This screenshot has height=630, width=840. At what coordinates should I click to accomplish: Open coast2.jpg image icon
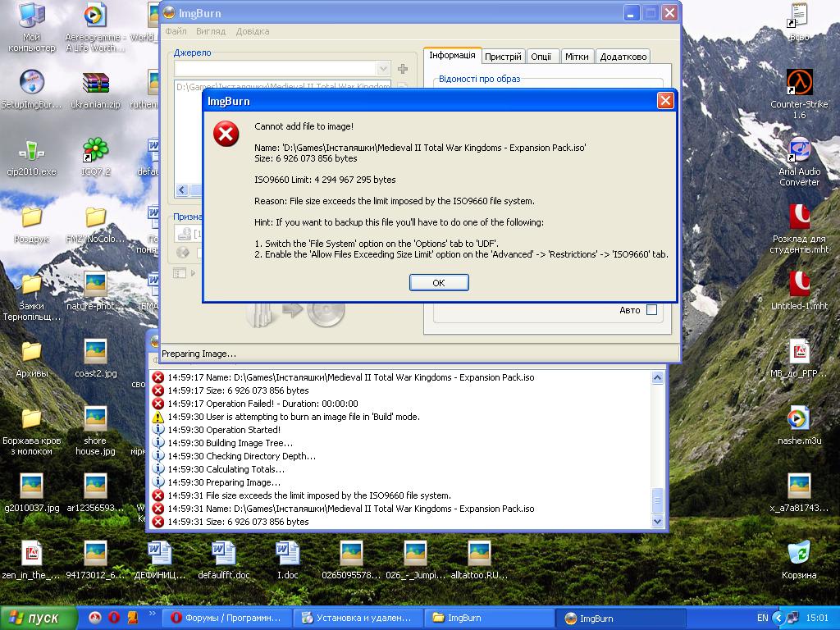pyautogui.click(x=95, y=359)
